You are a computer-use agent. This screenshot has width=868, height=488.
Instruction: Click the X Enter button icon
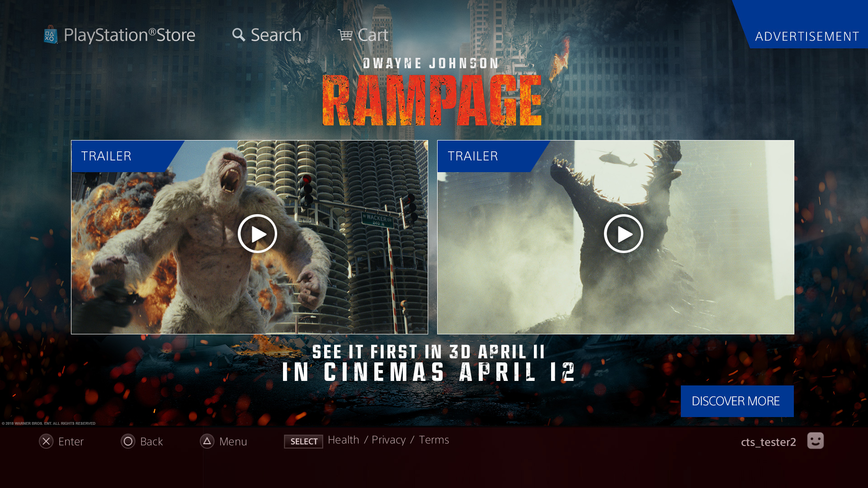point(46,441)
